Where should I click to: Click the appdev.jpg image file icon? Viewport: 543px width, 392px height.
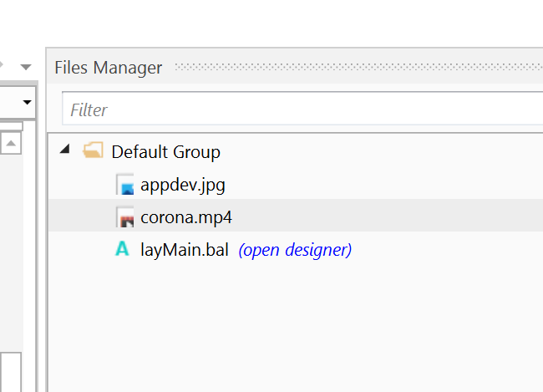pos(125,186)
